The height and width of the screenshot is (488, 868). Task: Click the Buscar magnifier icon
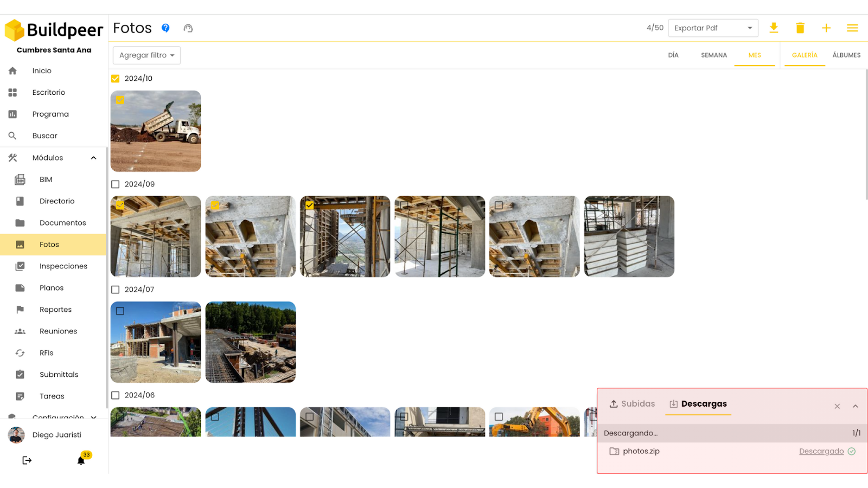coord(12,136)
